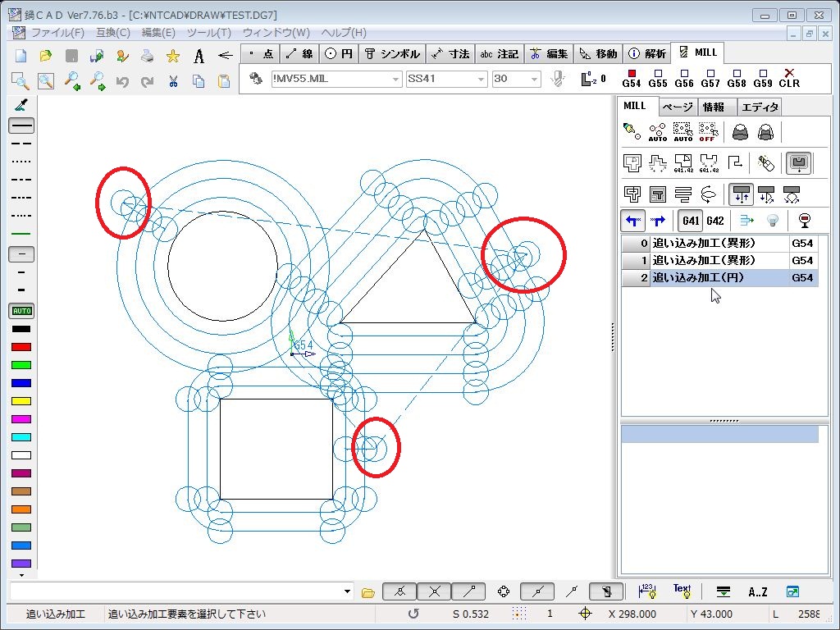Click the light bulb icon in the MILL panel
Screen dimensions: 840x630
772,221
